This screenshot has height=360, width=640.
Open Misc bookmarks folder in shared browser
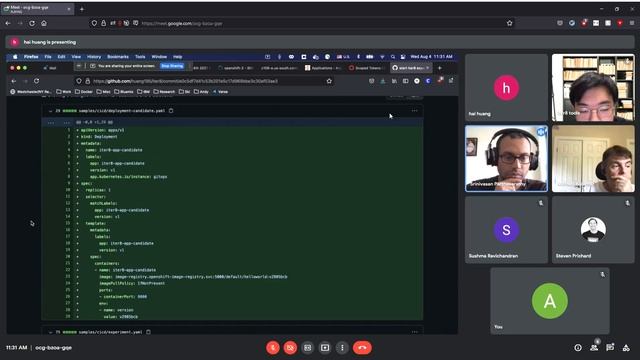(x=103, y=92)
